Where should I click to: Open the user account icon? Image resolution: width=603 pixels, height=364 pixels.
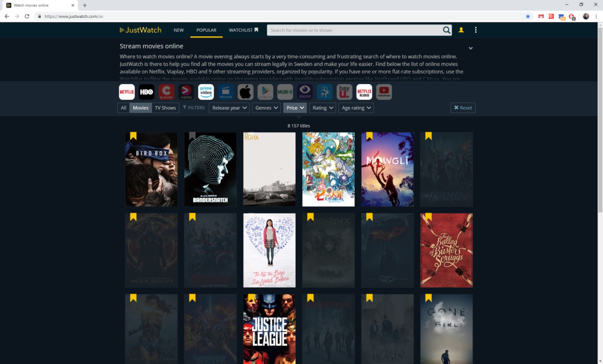pyautogui.click(x=461, y=30)
